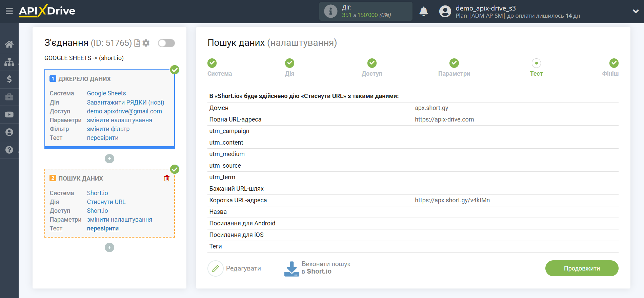The height and width of the screenshot is (298, 644).
Task: Click demo.apixdrive@gmail.com access link
Action: click(124, 111)
